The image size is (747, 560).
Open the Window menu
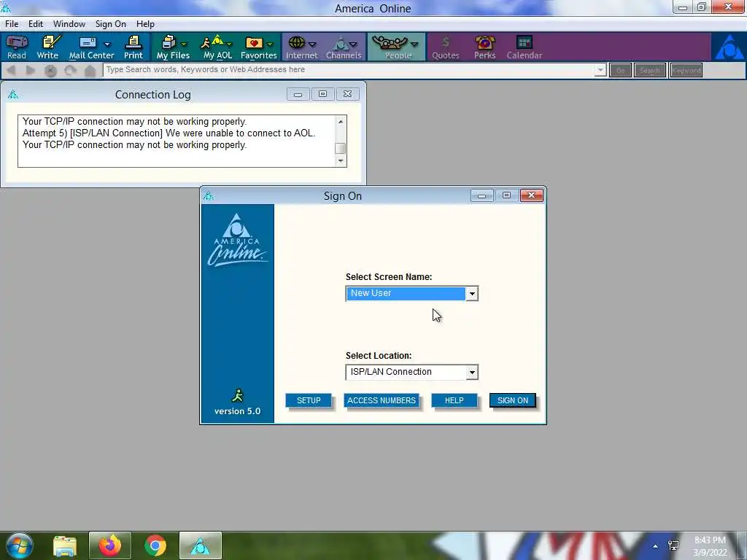69,24
